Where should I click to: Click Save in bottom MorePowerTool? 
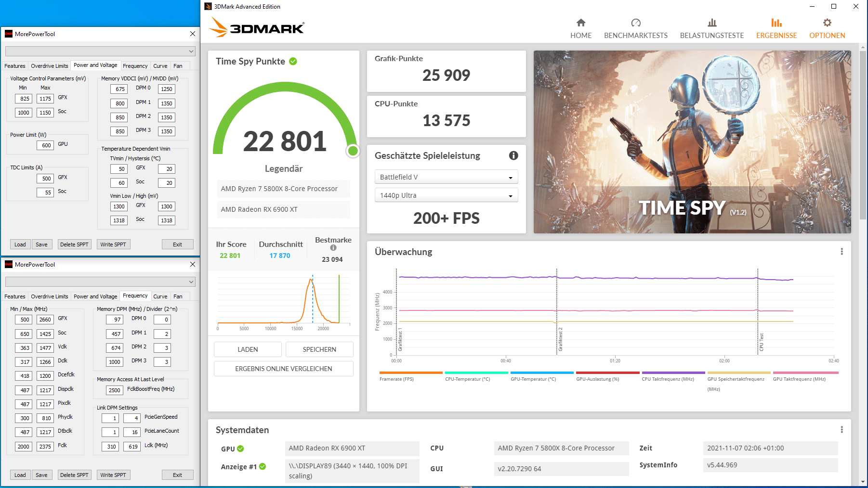[x=41, y=475]
